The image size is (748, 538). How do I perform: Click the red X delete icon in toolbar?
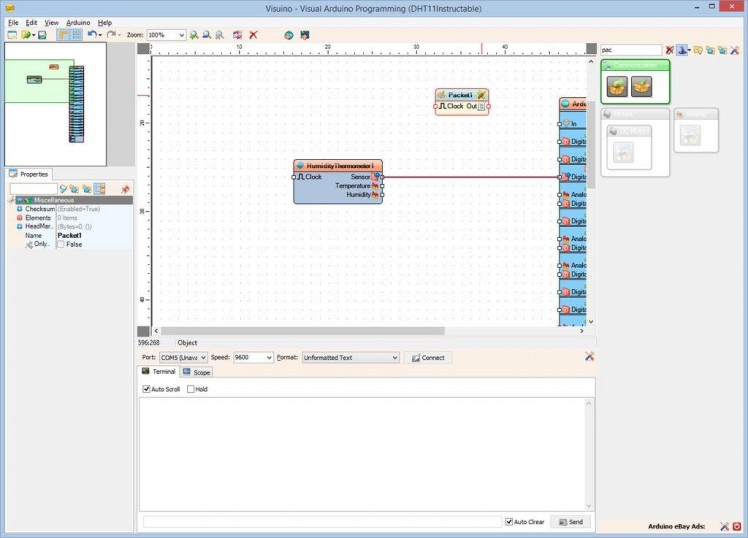click(253, 35)
